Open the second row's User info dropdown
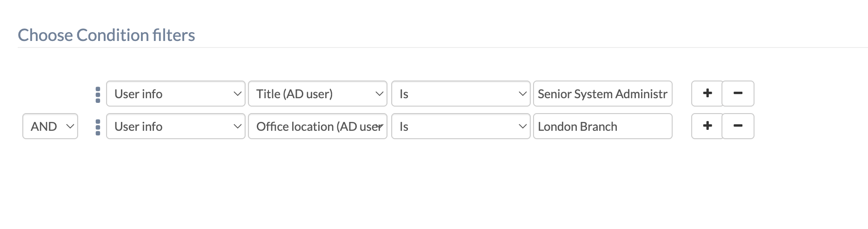The image size is (868, 229). pyautogui.click(x=175, y=127)
